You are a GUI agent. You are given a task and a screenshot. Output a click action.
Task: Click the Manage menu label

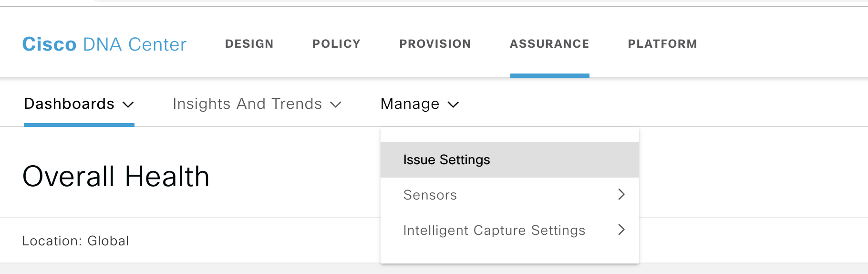coord(410,104)
